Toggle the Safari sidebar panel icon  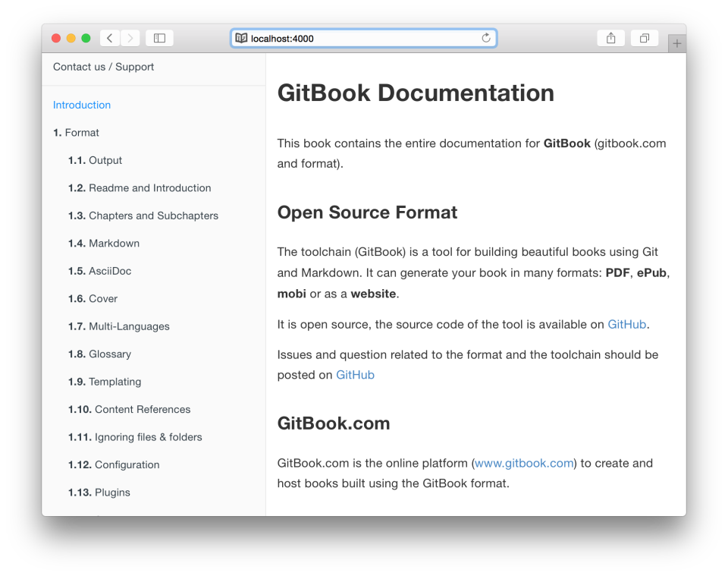pos(159,37)
